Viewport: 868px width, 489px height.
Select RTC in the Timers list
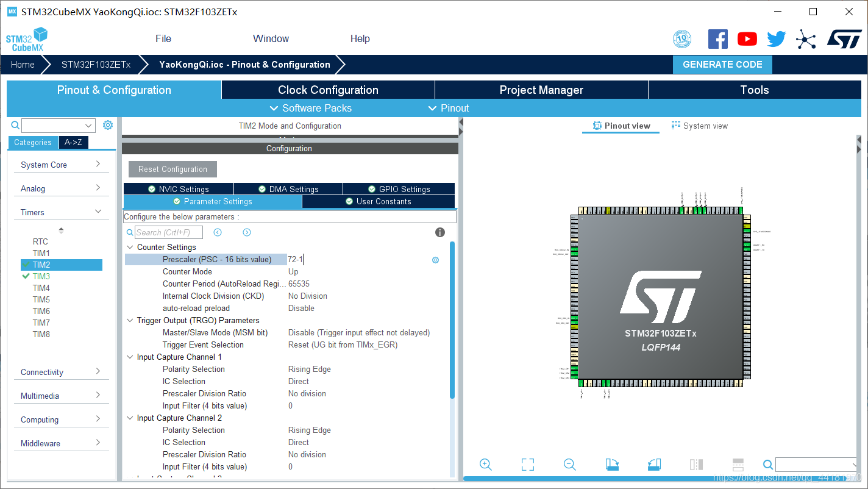[x=40, y=241]
